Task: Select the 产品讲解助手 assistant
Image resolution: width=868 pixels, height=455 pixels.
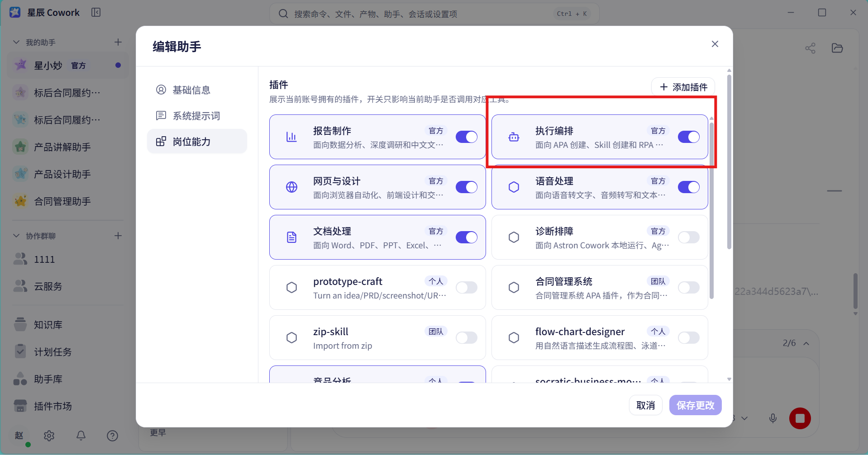Action: point(68,147)
